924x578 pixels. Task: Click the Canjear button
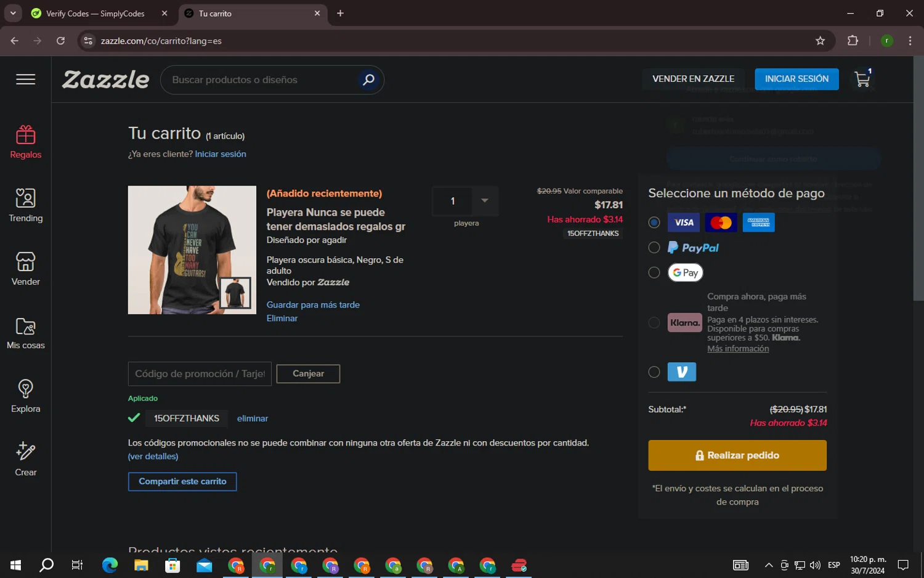[x=308, y=373]
